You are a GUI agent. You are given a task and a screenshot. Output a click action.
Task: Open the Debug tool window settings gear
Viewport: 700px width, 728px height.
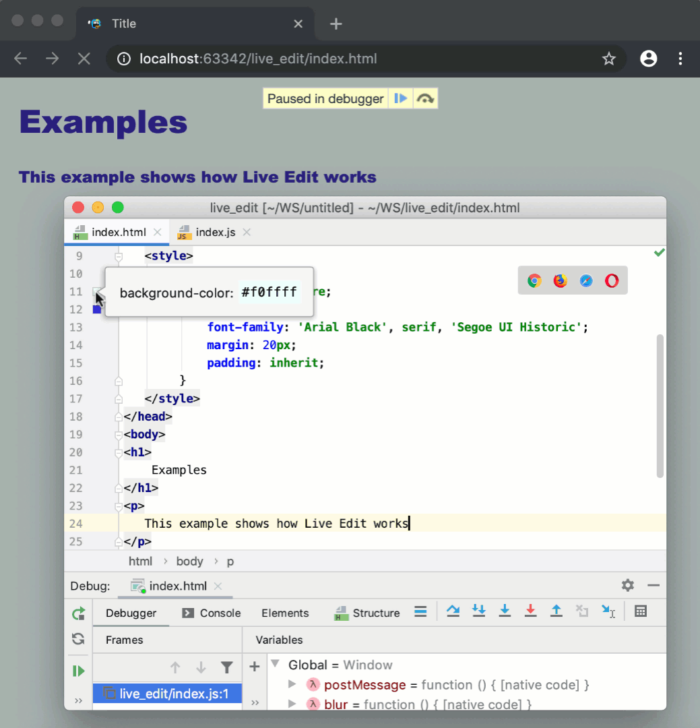[627, 585]
